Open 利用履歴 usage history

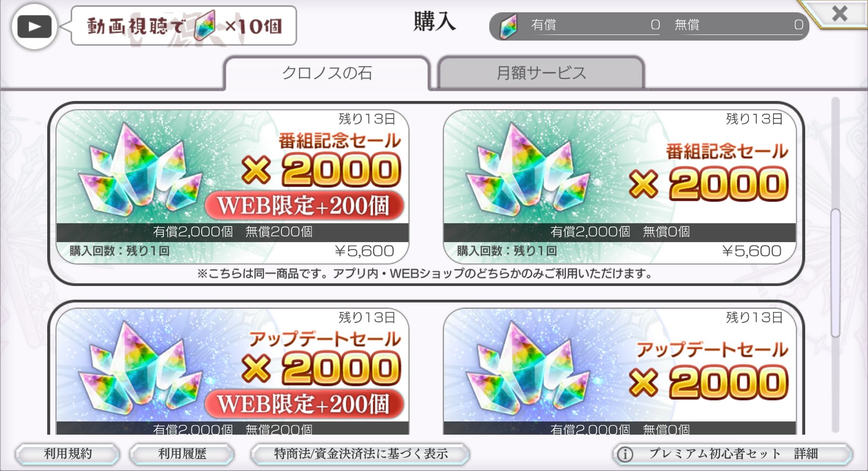click(x=182, y=454)
